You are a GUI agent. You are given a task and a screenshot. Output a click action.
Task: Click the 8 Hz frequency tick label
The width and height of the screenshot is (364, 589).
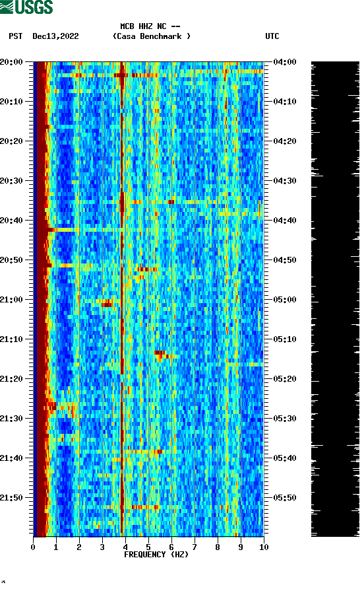(x=218, y=547)
